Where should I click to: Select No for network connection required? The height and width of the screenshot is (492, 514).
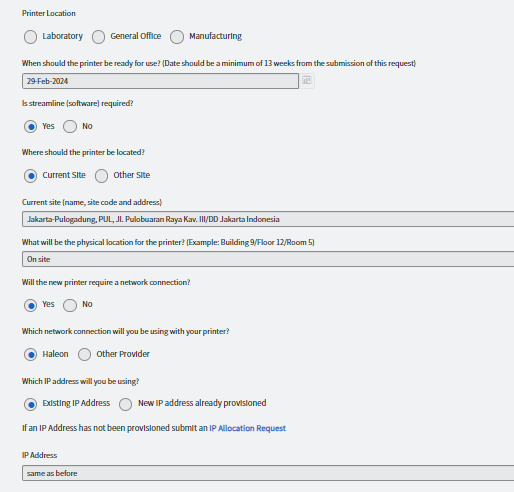tap(70, 305)
